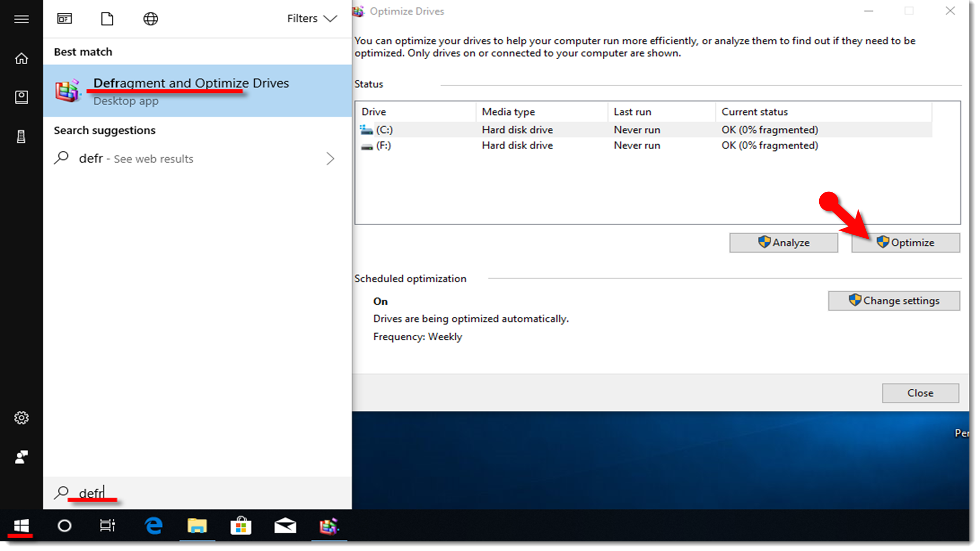Click Optimize Drives title bar icon
This screenshot has width=980, height=551.
coord(359,11)
